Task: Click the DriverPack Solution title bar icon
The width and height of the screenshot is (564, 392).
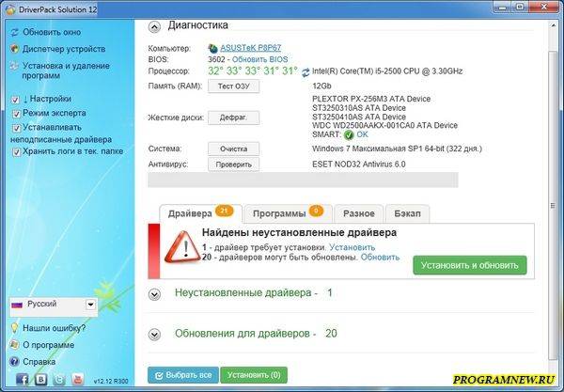Action: pyautogui.click(x=10, y=9)
